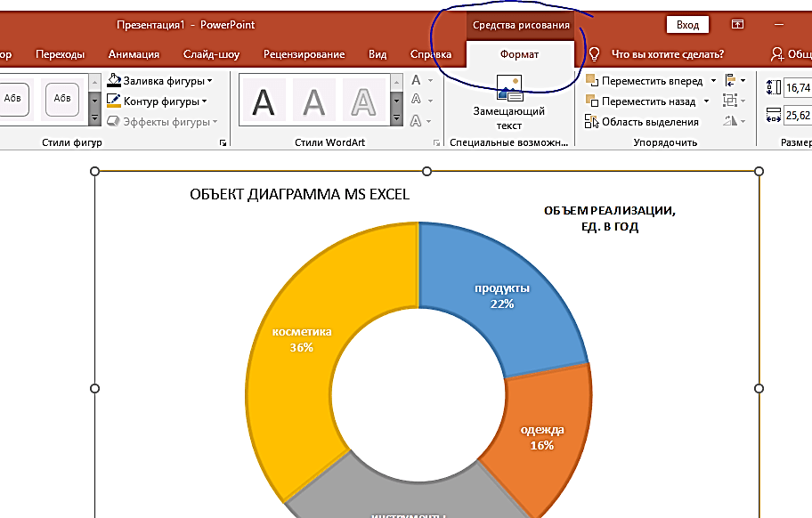Click Send Backward (Переместить назад)
The height and width of the screenshot is (518, 812).
(x=640, y=101)
